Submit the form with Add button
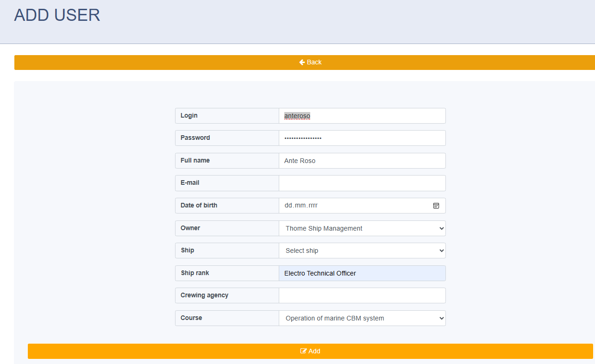 (x=310, y=351)
